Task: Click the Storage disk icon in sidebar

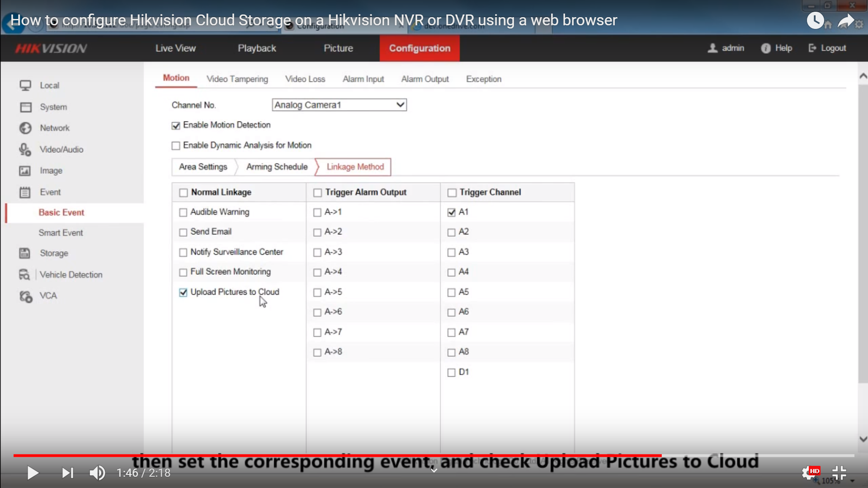Action: click(x=24, y=253)
